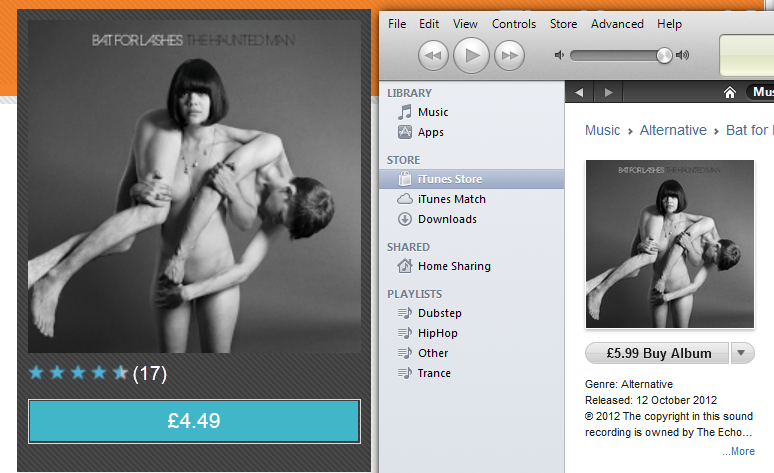Click the STORE section header
This screenshot has width=774, height=473.
tap(403, 160)
